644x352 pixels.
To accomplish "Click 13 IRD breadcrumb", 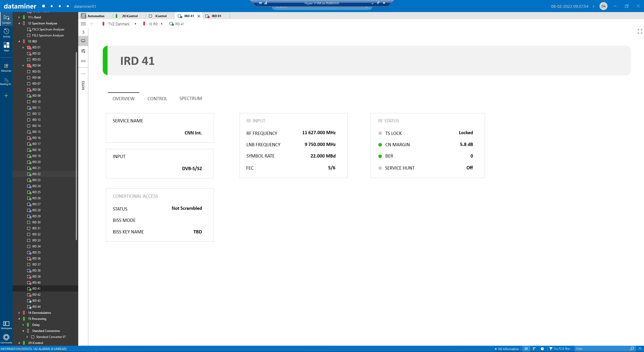I will click(x=153, y=24).
